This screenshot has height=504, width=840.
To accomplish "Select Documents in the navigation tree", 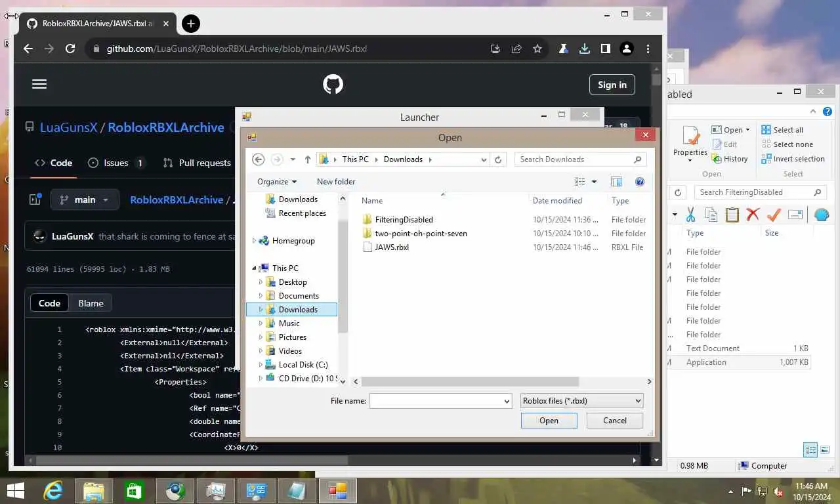I will pyautogui.click(x=299, y=296).
